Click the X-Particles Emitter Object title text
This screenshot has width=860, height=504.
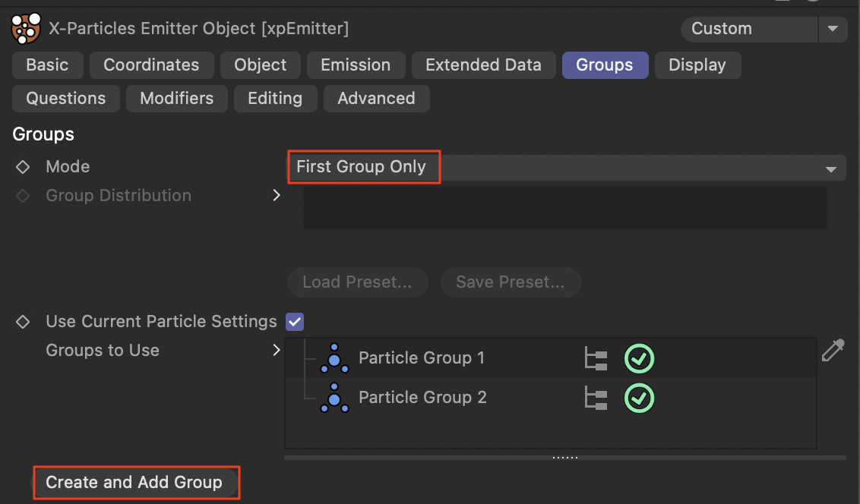198,29
